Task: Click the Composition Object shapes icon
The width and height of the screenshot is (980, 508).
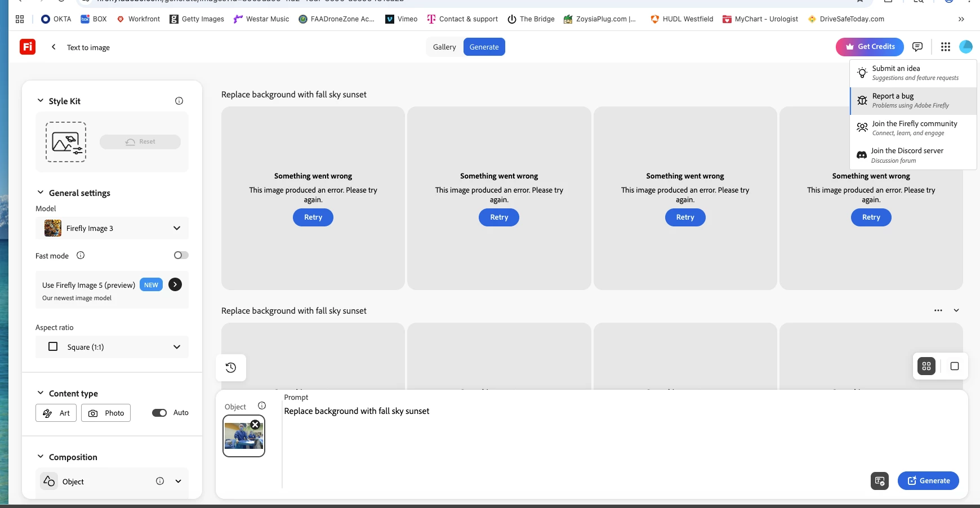Action: 49,481
